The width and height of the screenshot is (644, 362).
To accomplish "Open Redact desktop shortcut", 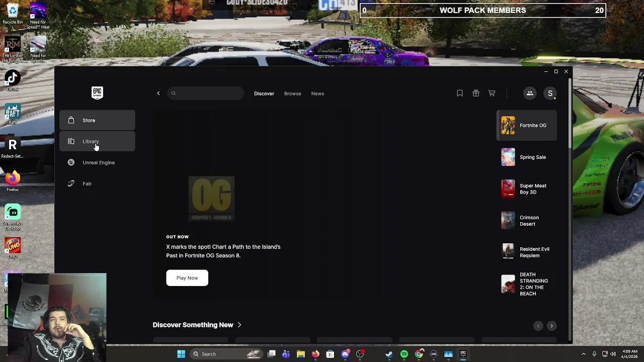I will point(13,148).
